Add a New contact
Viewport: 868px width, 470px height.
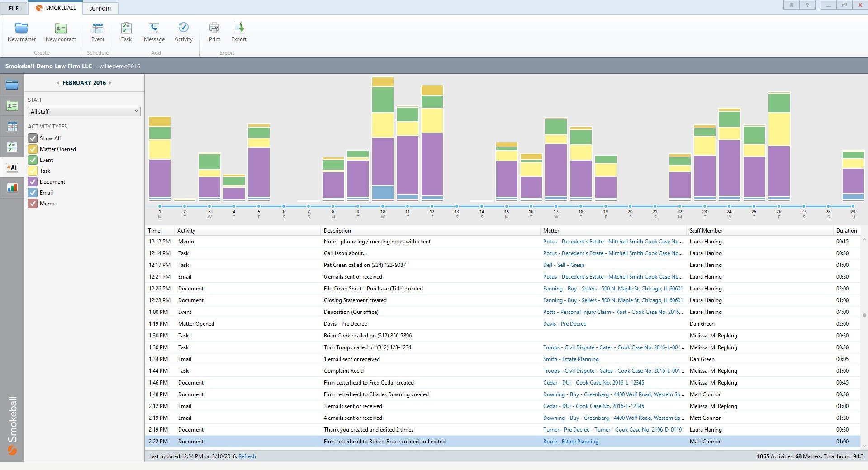click(x=61, y=32)
